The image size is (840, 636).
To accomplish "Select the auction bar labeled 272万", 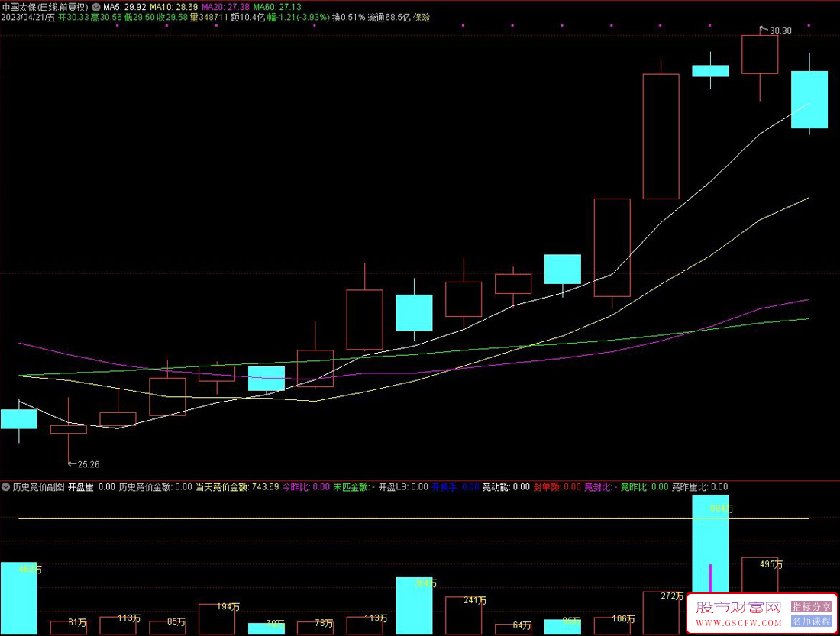I will pos(661,614).
